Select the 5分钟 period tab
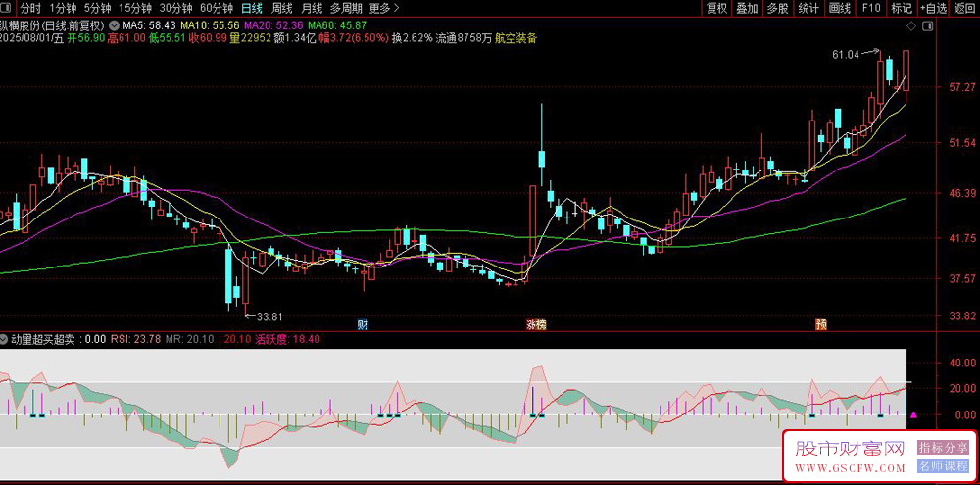 point(97,8)
